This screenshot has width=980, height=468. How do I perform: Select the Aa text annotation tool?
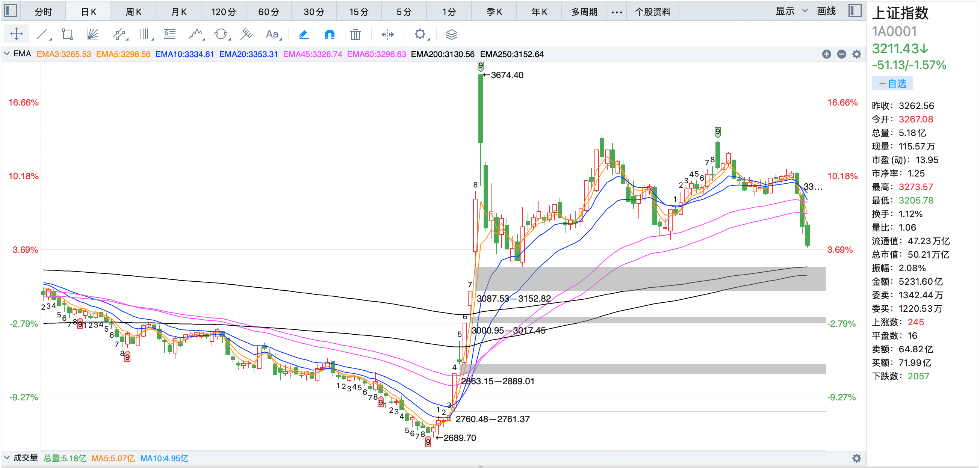pyautogui.click(x=272, y=35)
